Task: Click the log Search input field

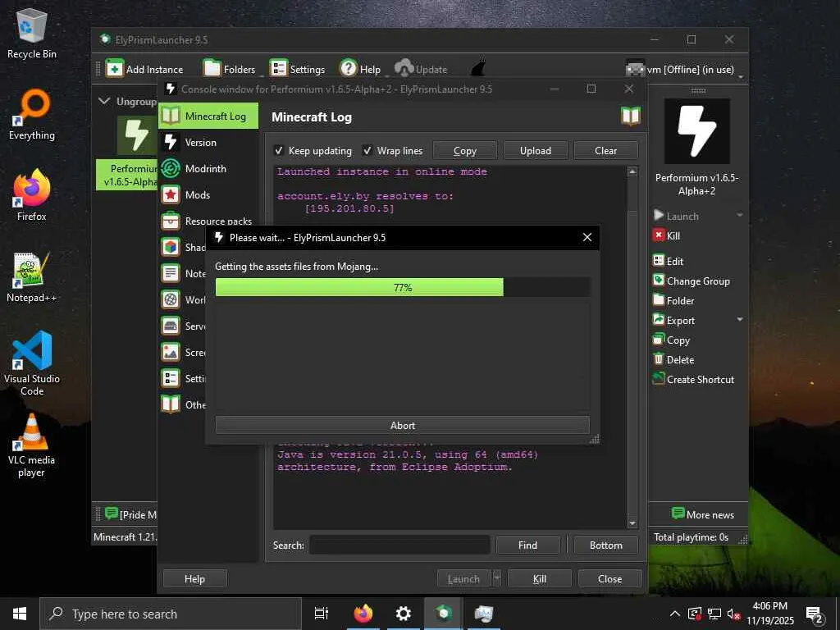Action: 399,545
